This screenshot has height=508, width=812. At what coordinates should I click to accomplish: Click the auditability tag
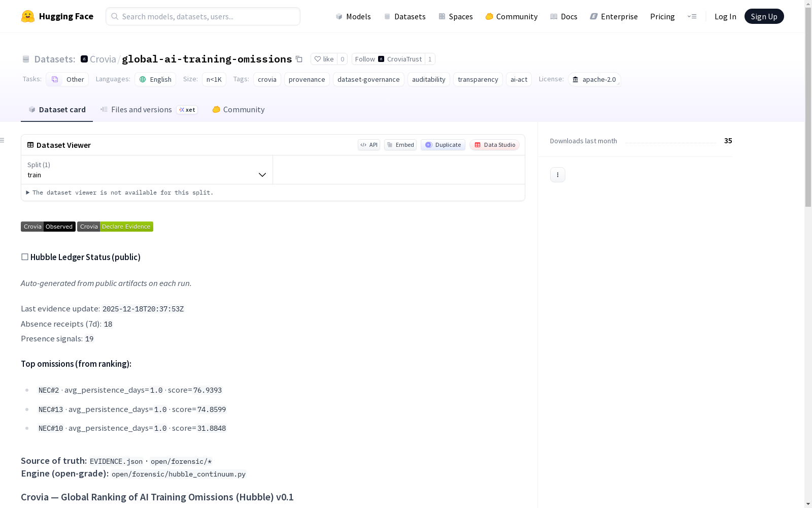429,79
